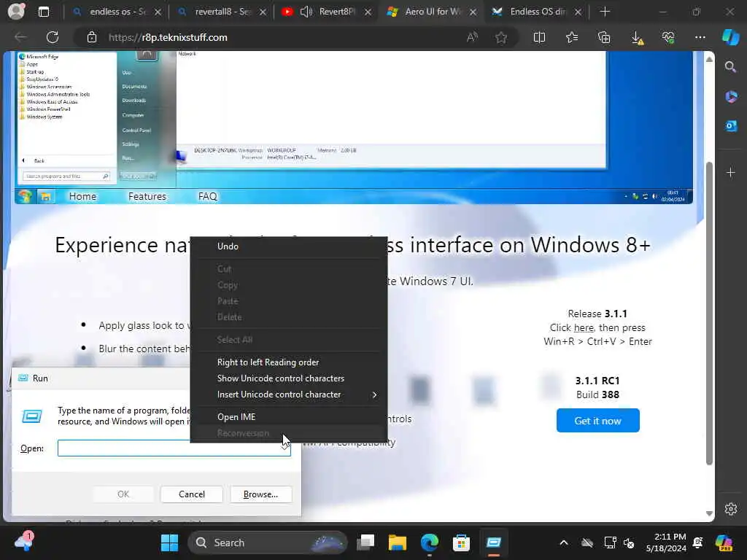Open Microsoft 365 sidebar icon
Viewport: 747px width, 560px height.
[x=731, y=97]
